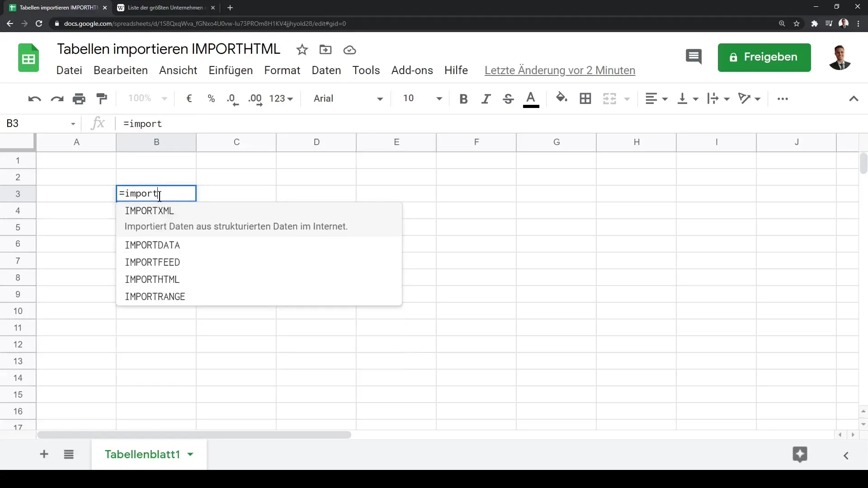
Task: Open the fill color bucket
Action: coord(561,98)
